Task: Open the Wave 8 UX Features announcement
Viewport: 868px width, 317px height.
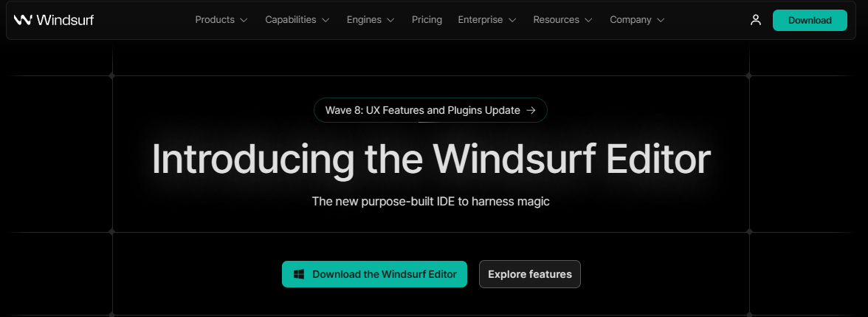Action: coord(430,109)
